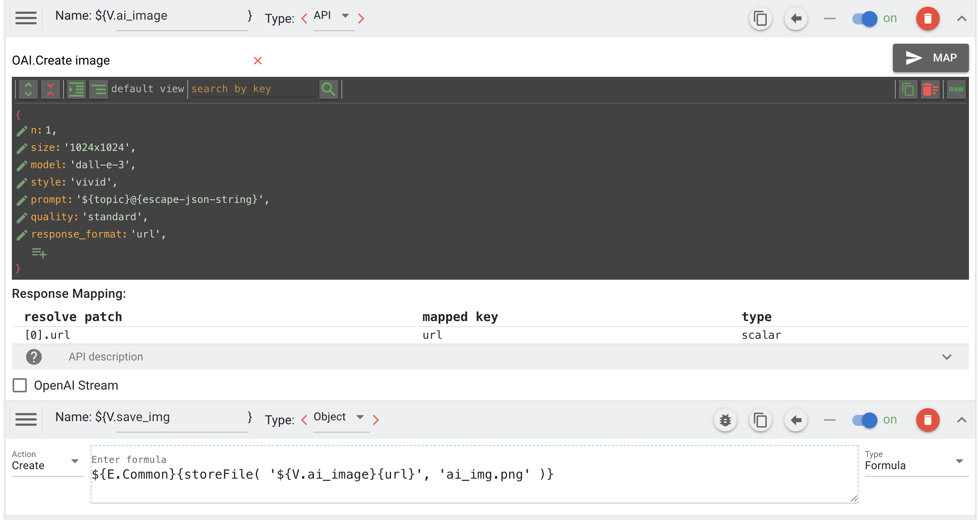Click the red delete-all icon in JSON toolbar
The image size is (980, 520).
(930, 89)
